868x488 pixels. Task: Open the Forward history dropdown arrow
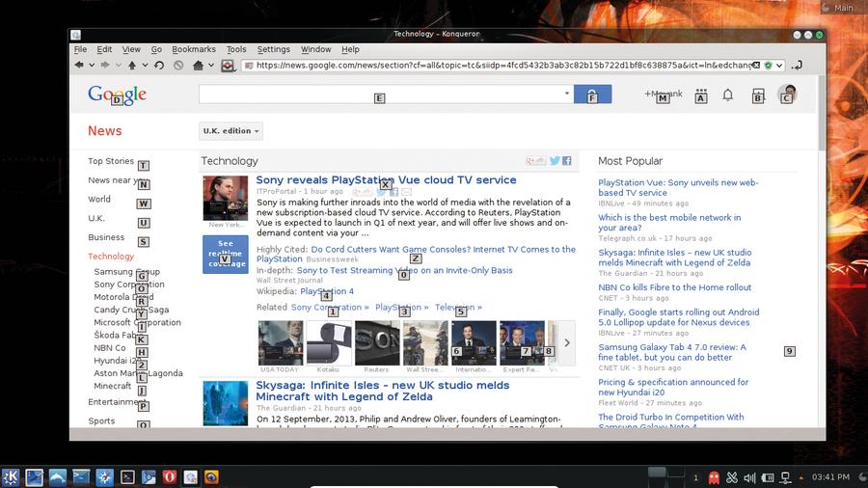118,66
